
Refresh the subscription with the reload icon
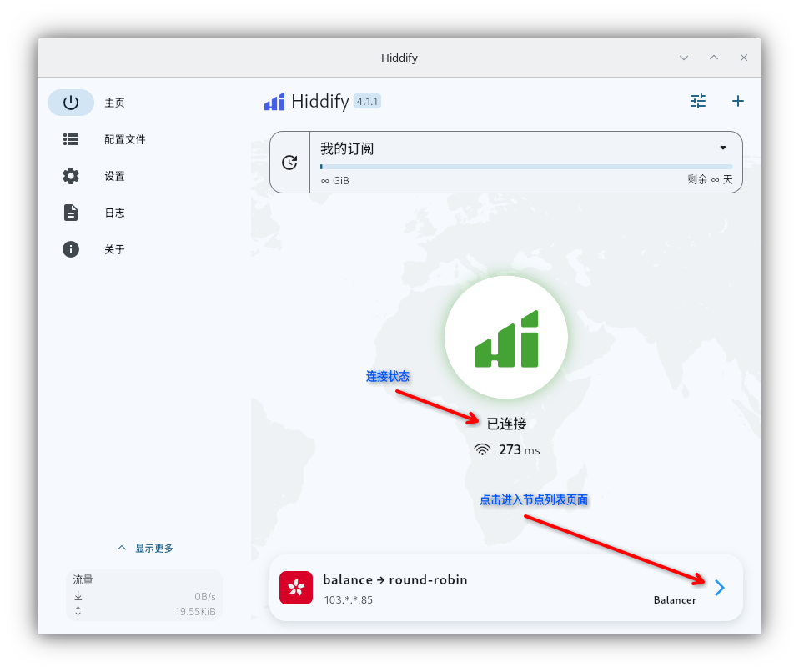[x=289, y=163]
